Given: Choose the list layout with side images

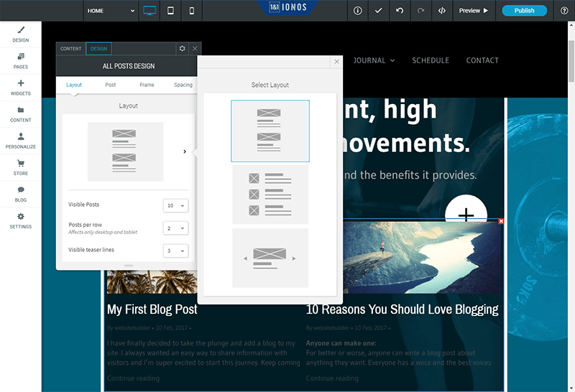Looking at the screenshot, I should pos(270,194).
